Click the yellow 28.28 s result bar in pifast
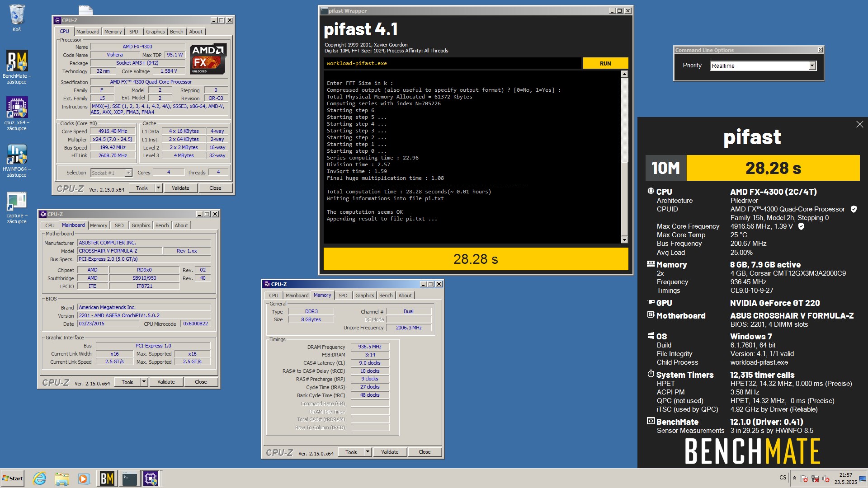The height and width of the screenshot is (488, 868). pyautogui.click(x=476, y=259)
